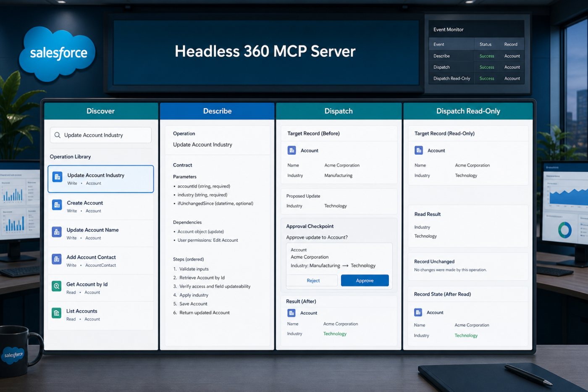
Task: Click the Operation Library heading
Action: tap(70, 157)
